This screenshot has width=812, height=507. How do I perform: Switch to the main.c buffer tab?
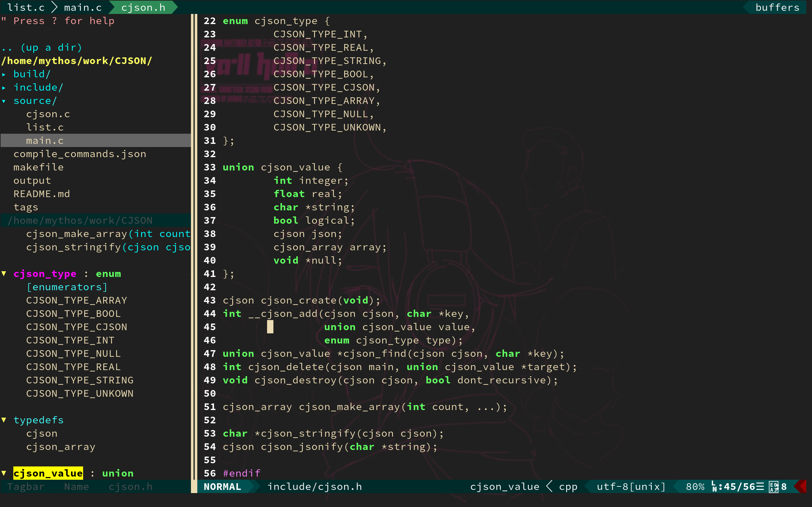coord(82,7)
